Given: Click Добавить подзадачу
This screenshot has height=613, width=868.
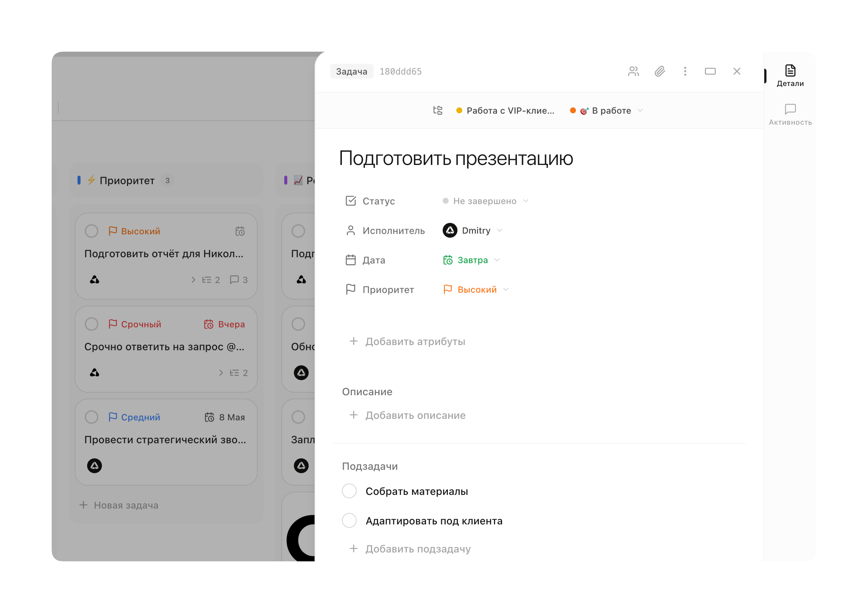Looking at the screenshot, I should point(410,549).
